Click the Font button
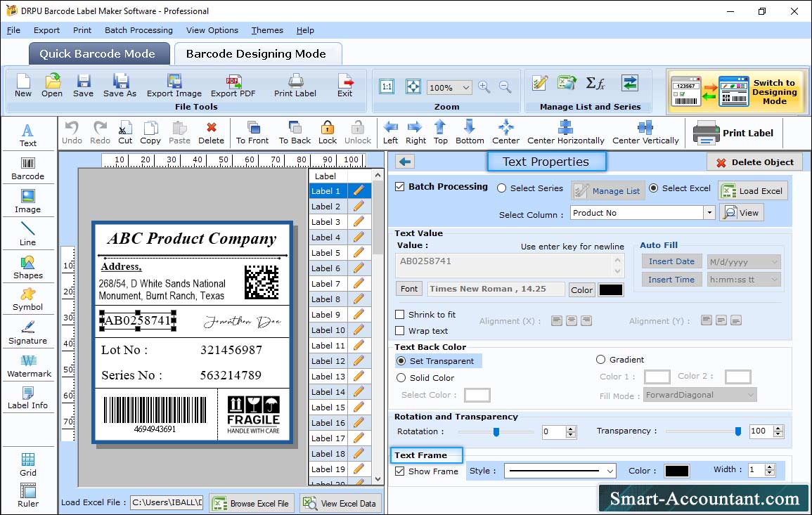This screenshot has width=812, height=515. click(409, 289)
